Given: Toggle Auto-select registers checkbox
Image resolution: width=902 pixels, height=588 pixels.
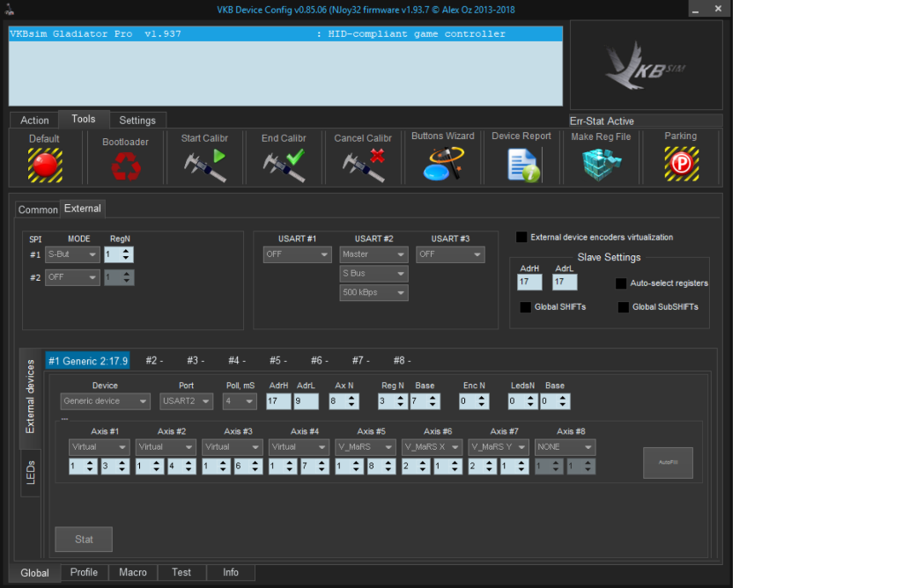Looking at the screenshot, I should pyautogui.click(x=622, y=283).
